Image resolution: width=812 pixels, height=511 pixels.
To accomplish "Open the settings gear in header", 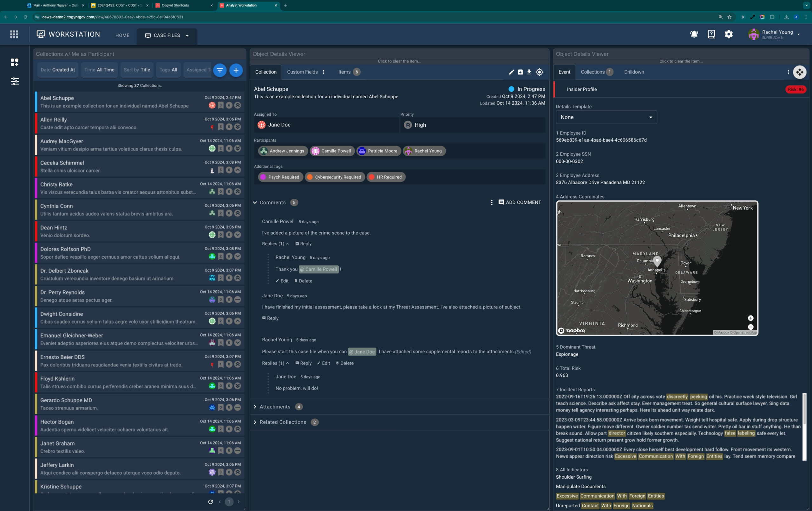I will point(728,34).
